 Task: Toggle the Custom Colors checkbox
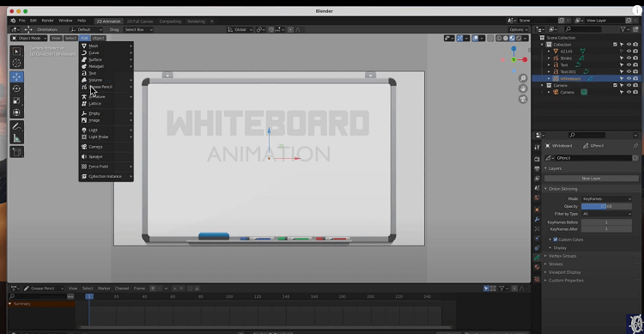(x=556, y=240)
